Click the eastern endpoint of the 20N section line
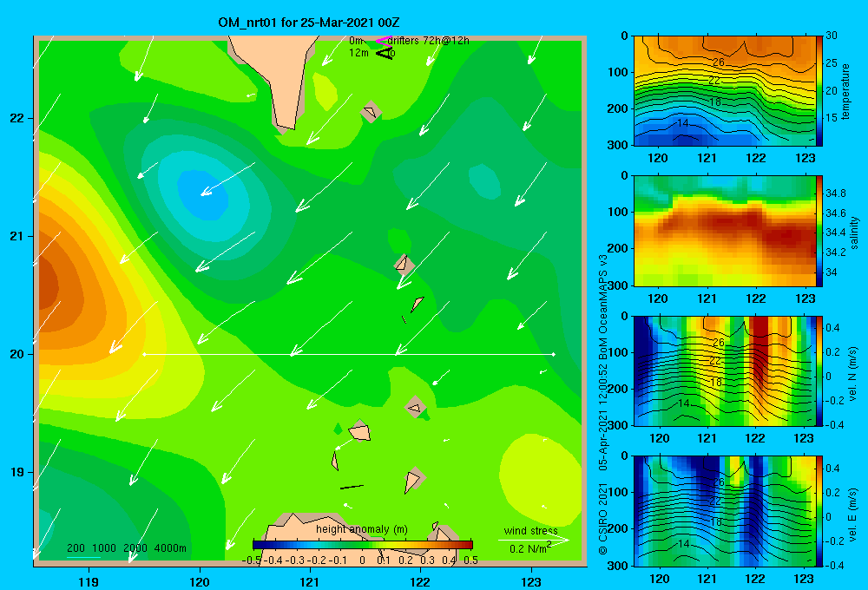 click(554, 354)
